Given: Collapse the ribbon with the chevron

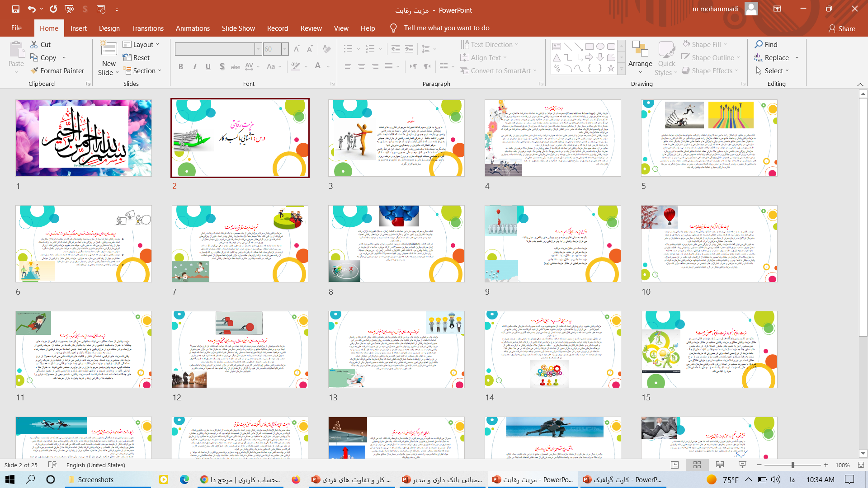Looking at the screenshot, I should click(x=860, y=84).
